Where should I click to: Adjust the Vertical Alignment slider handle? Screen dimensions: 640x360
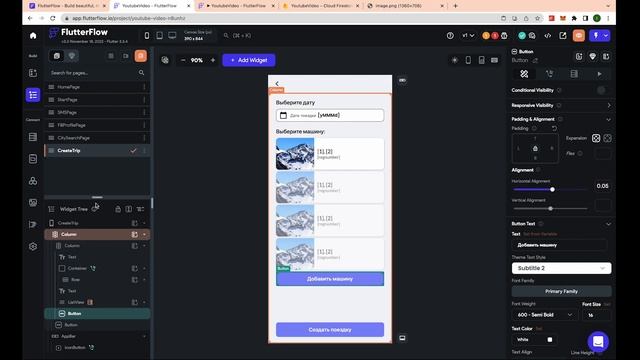(550, 209)
